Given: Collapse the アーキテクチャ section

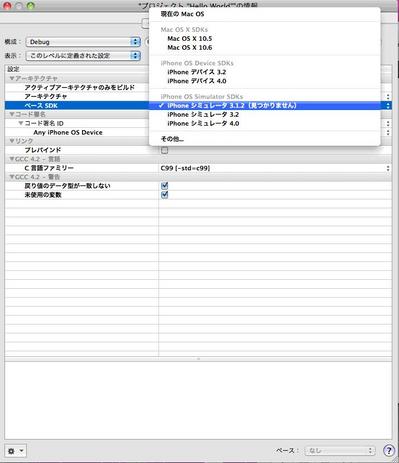Looking at the screenshot, I should click(x=12, y=78).
